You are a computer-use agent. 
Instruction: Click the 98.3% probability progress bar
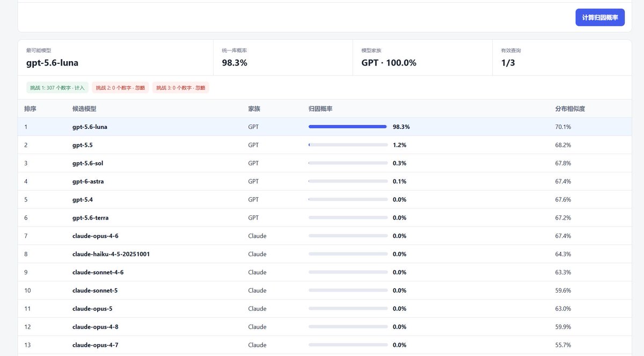(x=348, y=127)
